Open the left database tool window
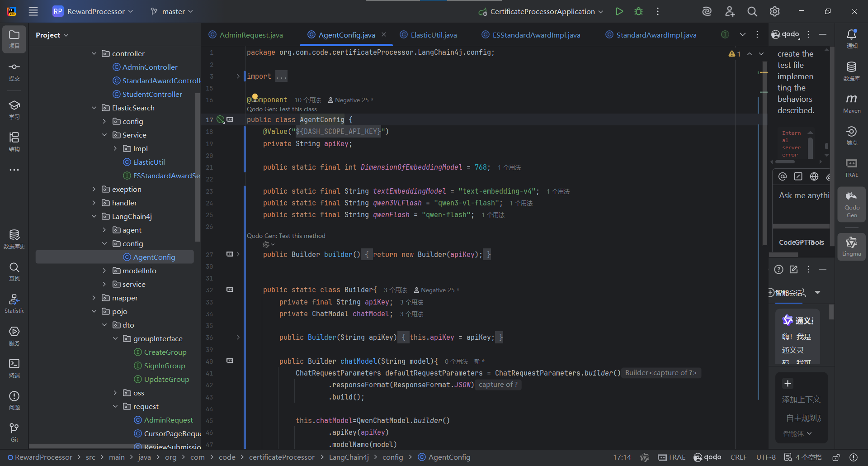 click(14, 239)
